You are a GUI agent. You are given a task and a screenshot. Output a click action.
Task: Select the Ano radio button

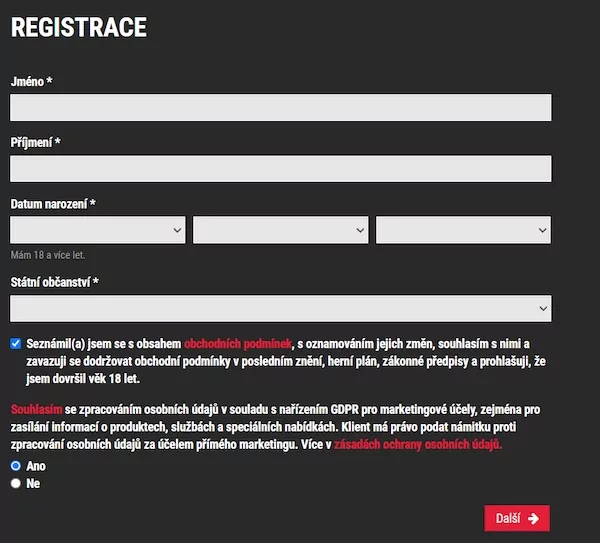click(16, 466)
